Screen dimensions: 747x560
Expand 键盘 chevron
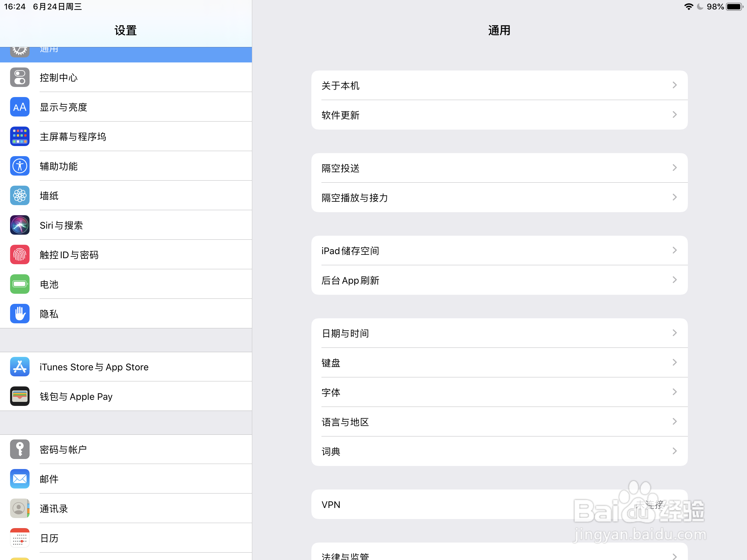coord(674,363)
